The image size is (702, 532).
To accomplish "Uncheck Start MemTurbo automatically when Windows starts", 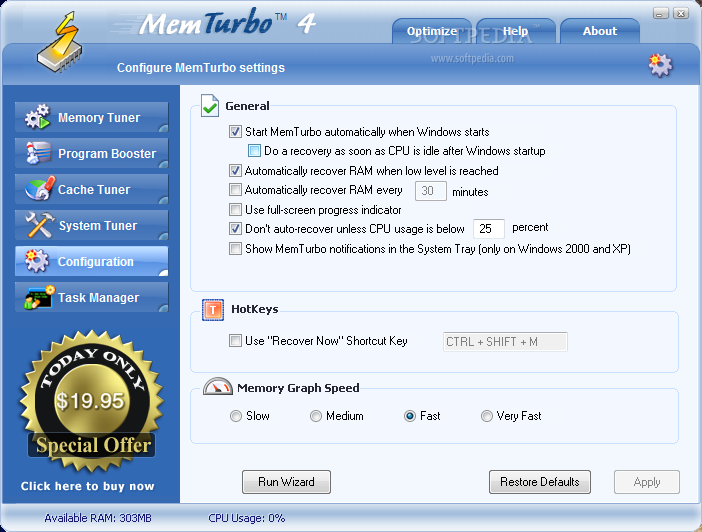I will click(235, 132).
